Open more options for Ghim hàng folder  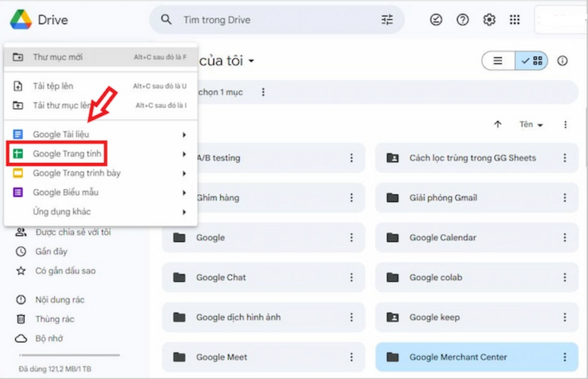click(x=351, y=198)
